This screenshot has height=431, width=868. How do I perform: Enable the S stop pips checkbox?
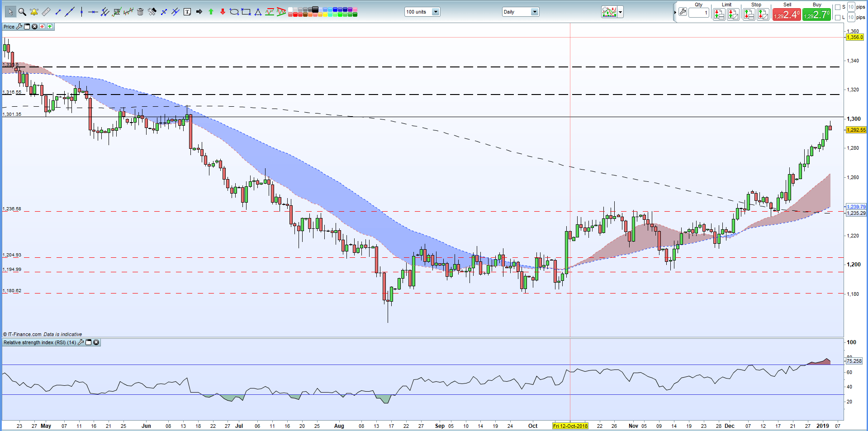click(838, 7)
